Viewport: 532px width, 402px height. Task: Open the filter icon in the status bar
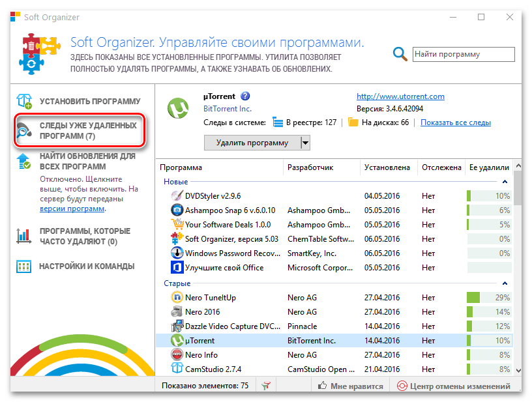coord(266,386)
